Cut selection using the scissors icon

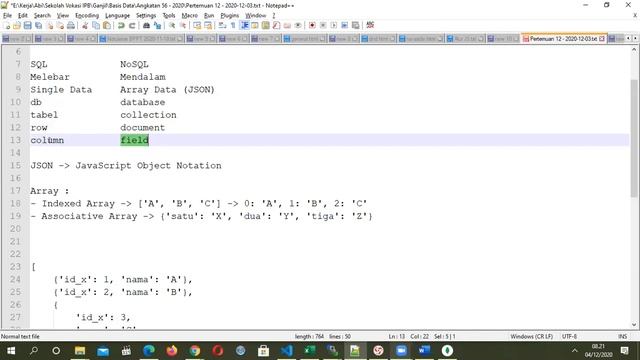pos(85,25)
